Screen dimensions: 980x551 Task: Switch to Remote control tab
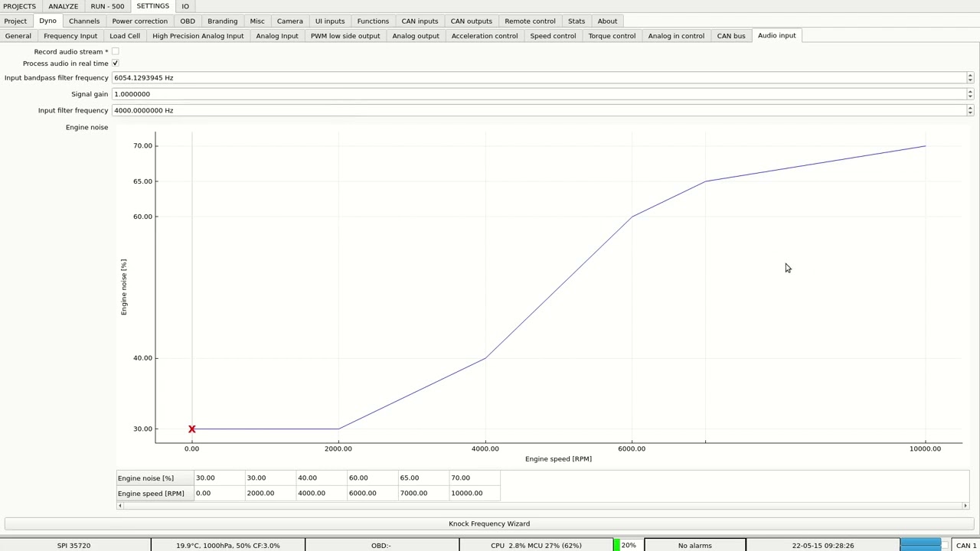530,21
